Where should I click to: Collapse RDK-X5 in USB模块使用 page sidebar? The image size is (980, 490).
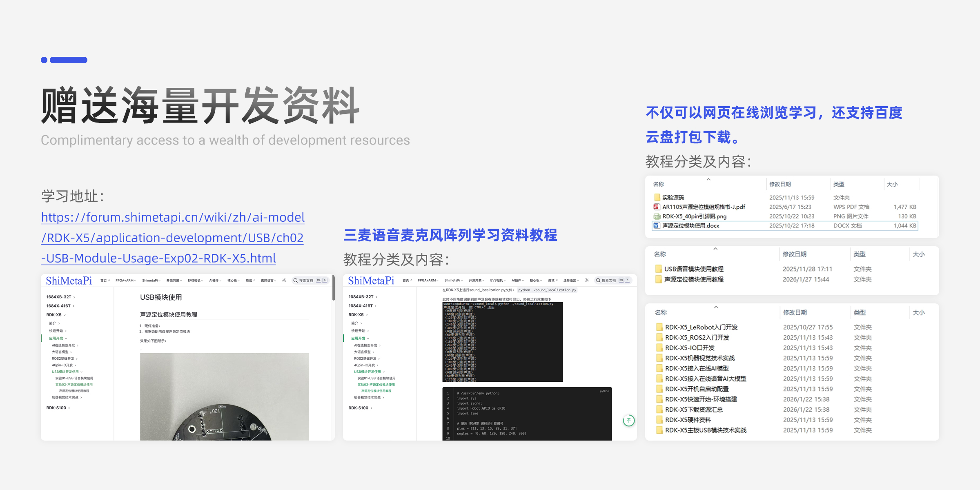click(x=56, y=315)
